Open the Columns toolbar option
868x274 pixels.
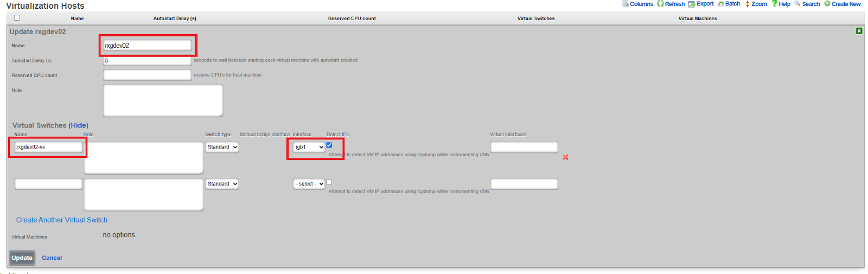pyautogui.click(x=637, y=4)
